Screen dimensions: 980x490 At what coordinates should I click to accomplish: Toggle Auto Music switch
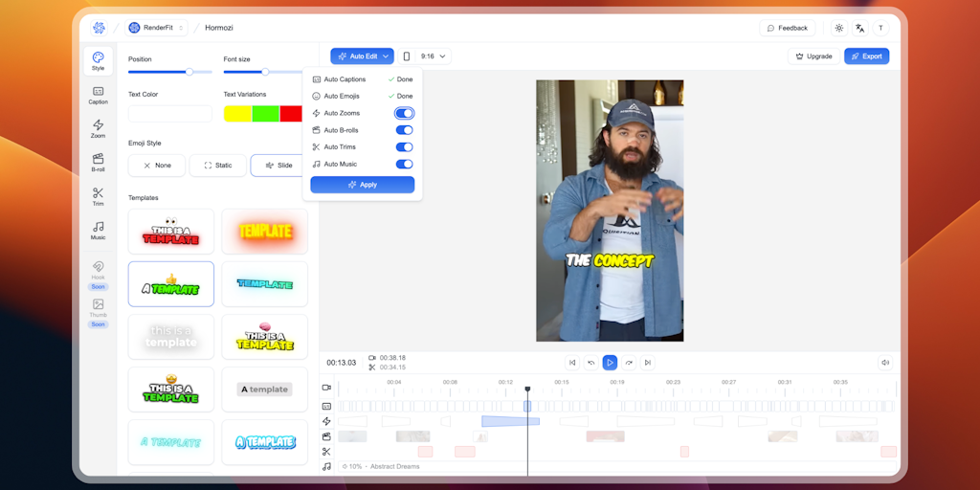(404, 164)
